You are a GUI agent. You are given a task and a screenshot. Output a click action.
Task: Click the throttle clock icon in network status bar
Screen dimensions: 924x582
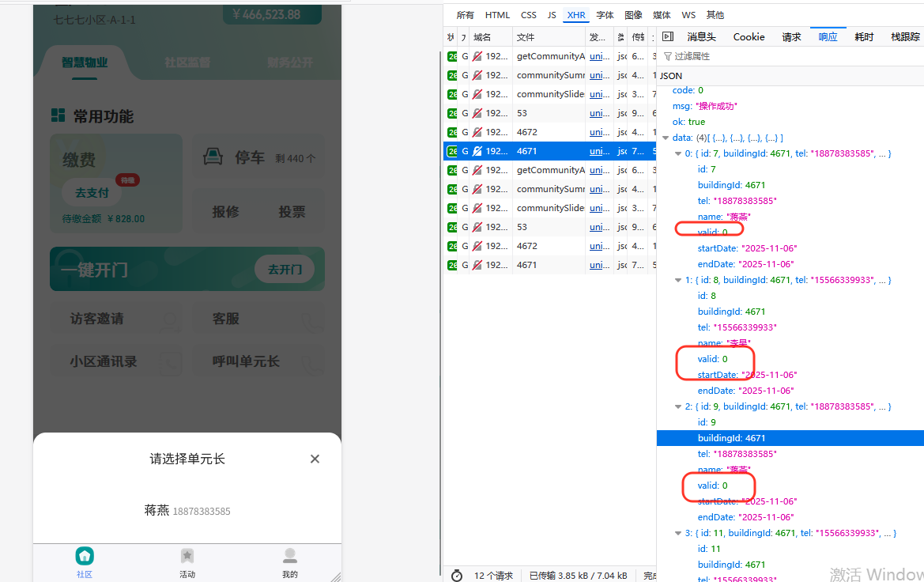click(456, 576)
